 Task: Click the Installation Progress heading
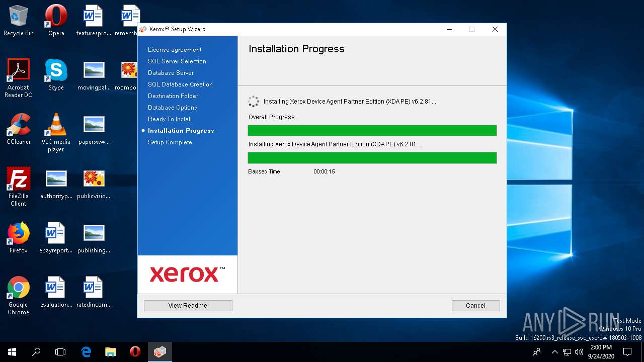click(296, 49)
